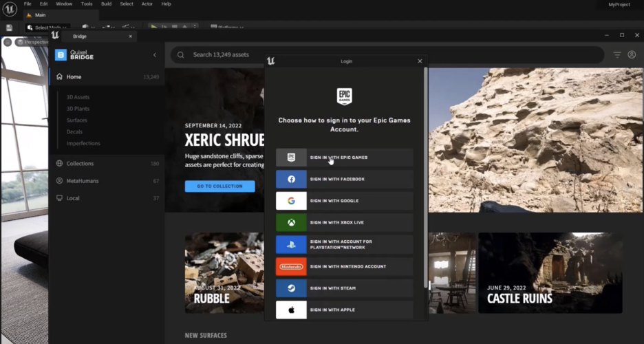Sign in with Epic Games

tap(344, 158)
